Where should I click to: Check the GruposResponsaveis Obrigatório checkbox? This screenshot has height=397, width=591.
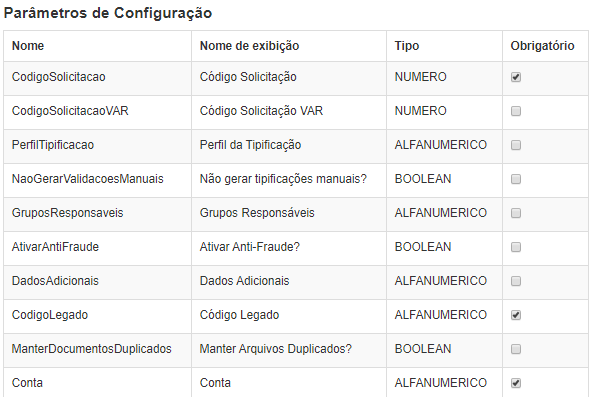pos(516,213)
